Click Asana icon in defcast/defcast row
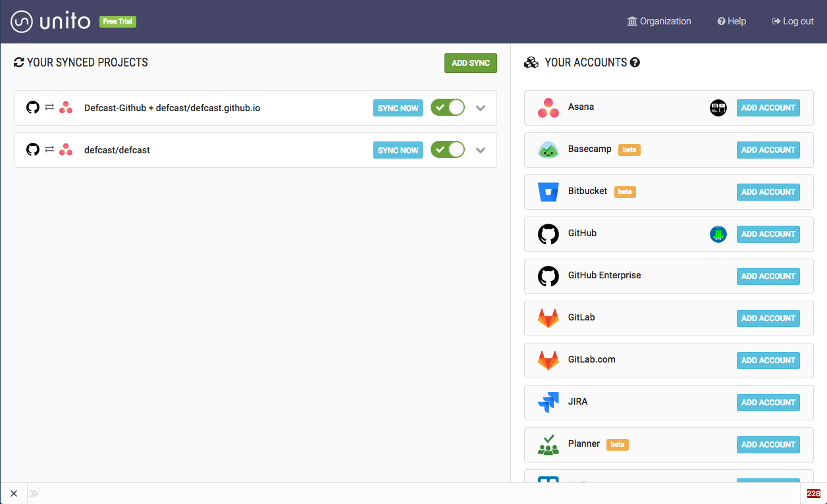Viewport: 827px width, 504px height. [66, 149]
